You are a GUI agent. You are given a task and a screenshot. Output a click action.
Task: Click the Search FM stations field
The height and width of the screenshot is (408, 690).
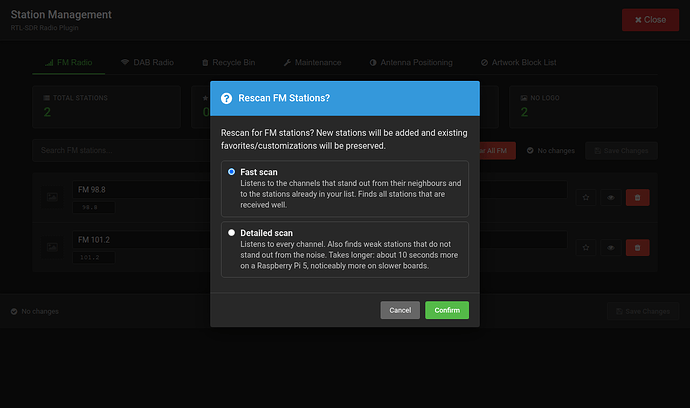[x=121, y=151]
